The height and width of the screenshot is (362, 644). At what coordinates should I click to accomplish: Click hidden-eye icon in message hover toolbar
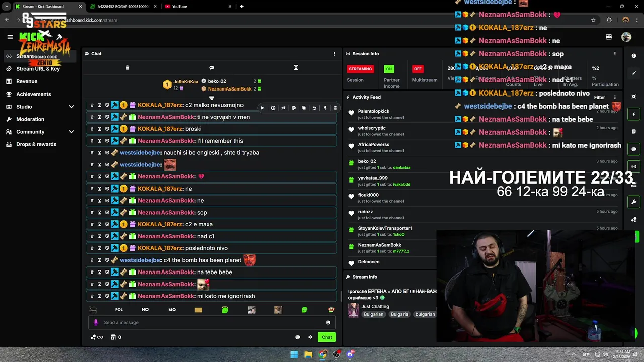[283, 108]
